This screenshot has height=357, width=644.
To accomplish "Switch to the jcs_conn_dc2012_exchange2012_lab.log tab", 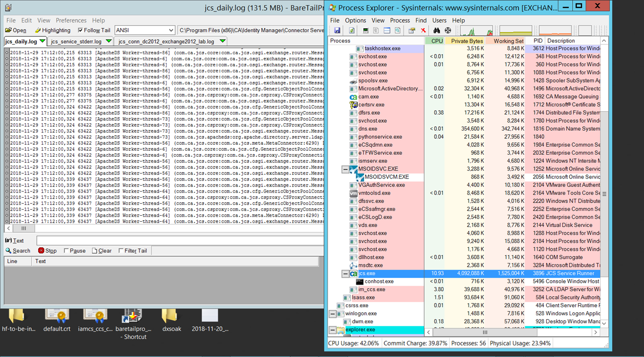I will (x=171, y=41).
